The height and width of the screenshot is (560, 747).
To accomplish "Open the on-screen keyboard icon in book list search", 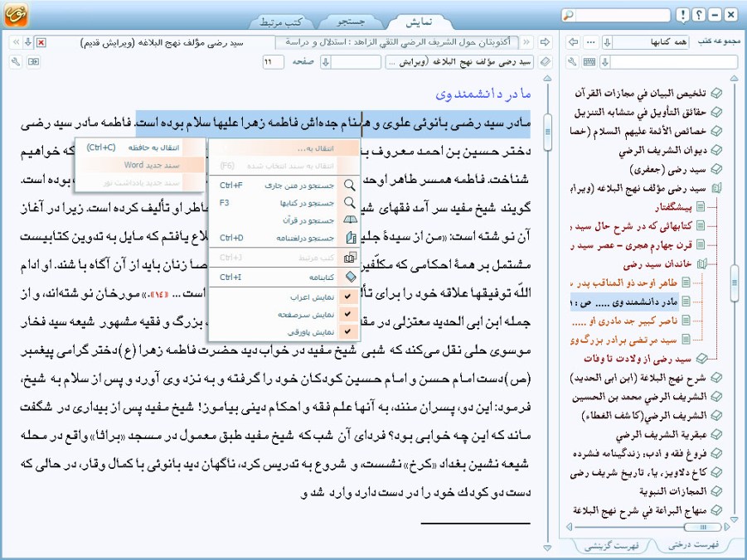I will click(x=589, y=62).
